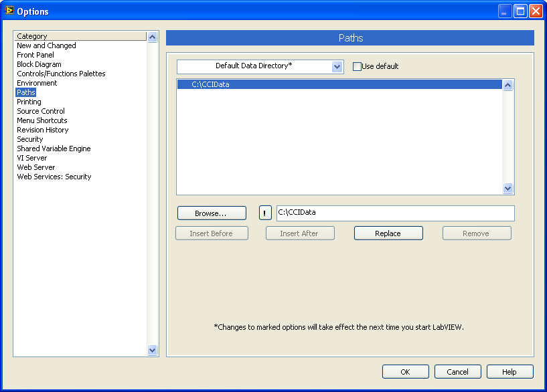Open Web Services: Security category
Image resolution: width=547 pixels, height=392 pixels.
coord(54,177)
